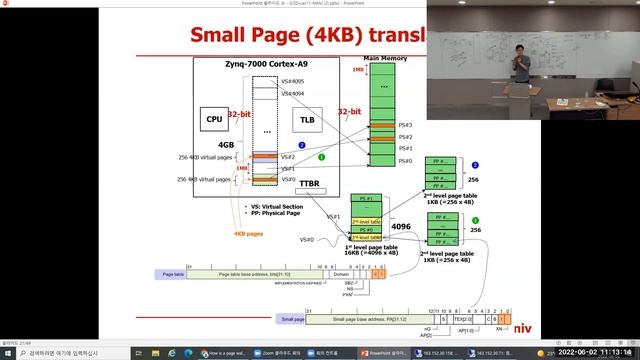Screen dimensions: 640x360
Task: Switch to the first Zoom taskbar window
Action: 277,353
